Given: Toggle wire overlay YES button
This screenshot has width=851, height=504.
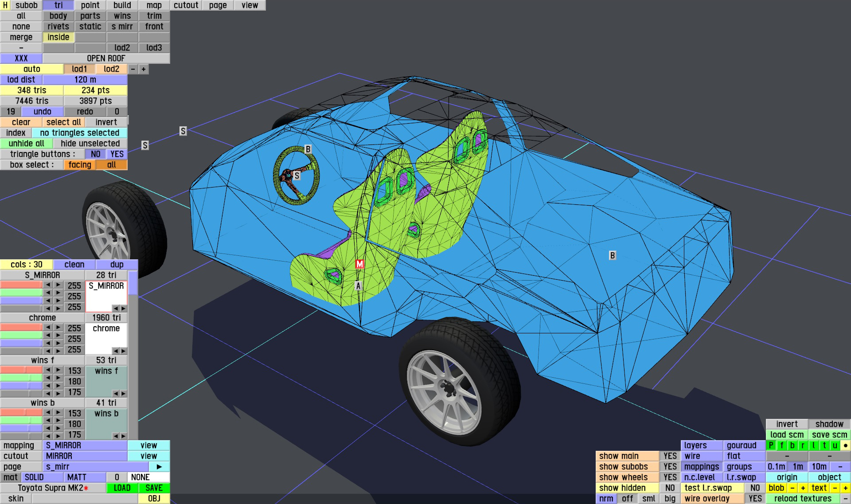Looking at the screenshot, I should coord(755,499).
